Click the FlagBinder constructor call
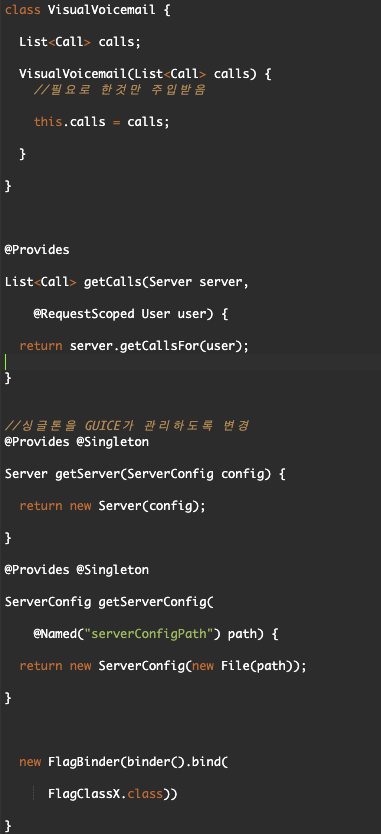Viewport: 381px width, 834px height. 123,762
